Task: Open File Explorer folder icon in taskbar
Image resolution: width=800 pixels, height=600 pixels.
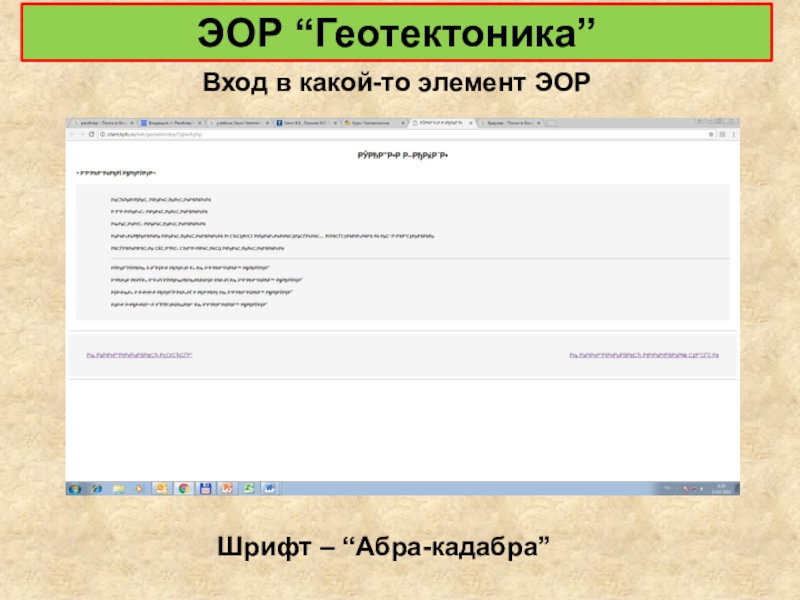Action: coord(118,489)
